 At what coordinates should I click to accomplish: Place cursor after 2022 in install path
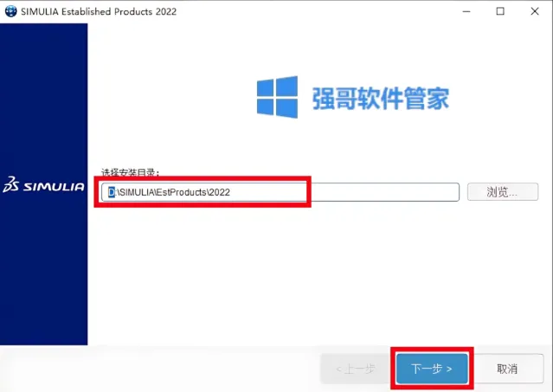pos(231,192)
